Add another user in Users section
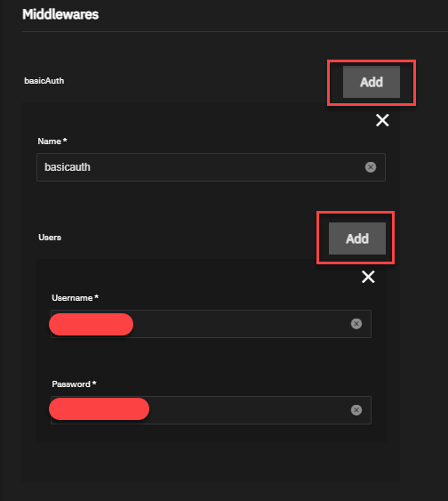 tap(357, 238)
